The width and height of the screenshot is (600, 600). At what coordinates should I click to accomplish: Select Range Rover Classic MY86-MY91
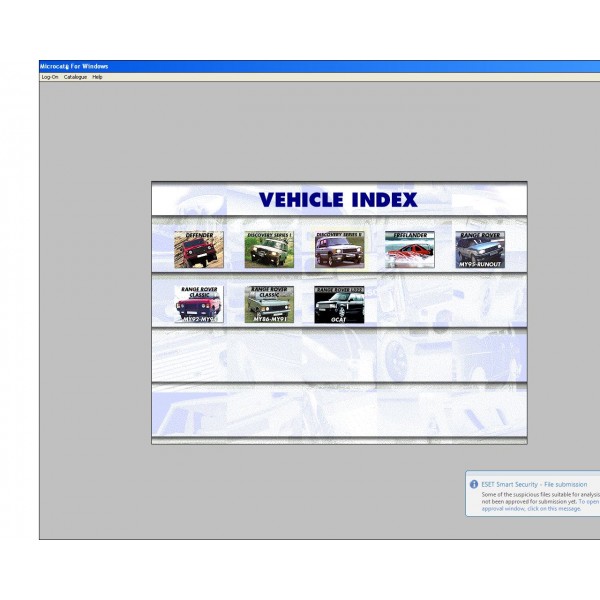(269, 305)
